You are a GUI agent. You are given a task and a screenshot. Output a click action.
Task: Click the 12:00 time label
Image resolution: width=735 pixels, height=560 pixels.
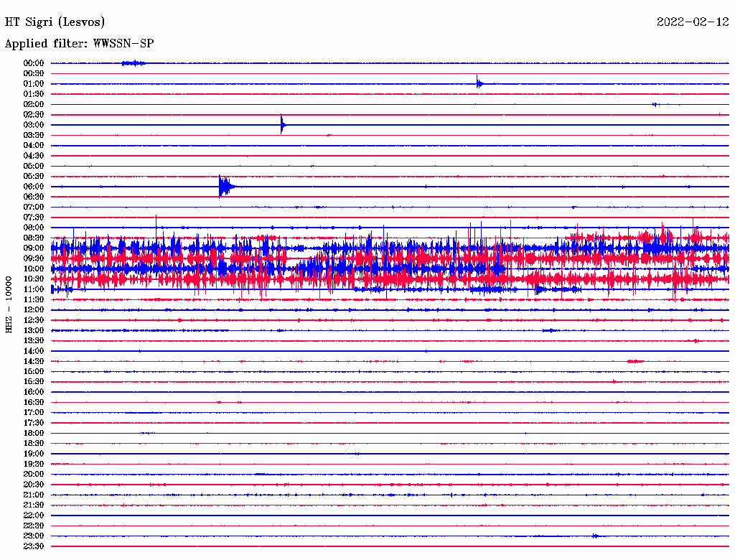(34, 310)
